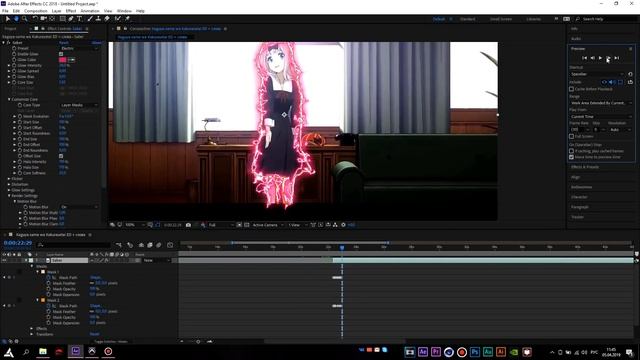Select the Zoom magnifier tool
The image size is (640, 360).
tap(24, 19)
